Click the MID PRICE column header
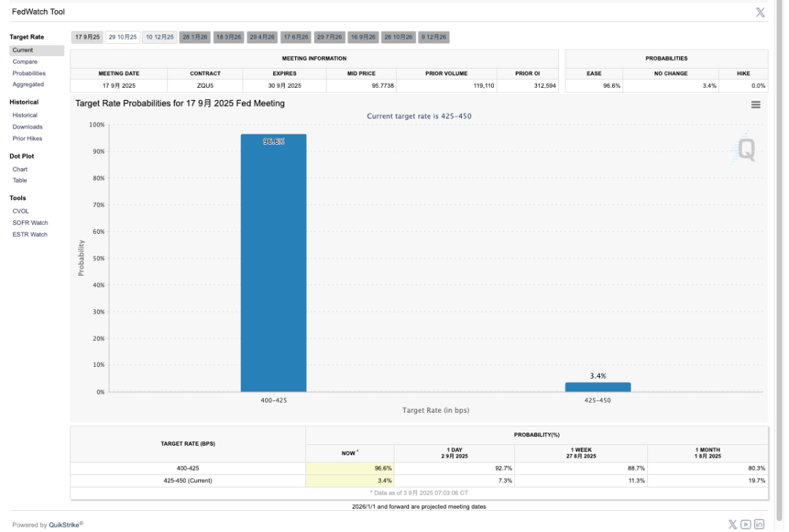Screen dimensions: 789x532 coord(362,74)
